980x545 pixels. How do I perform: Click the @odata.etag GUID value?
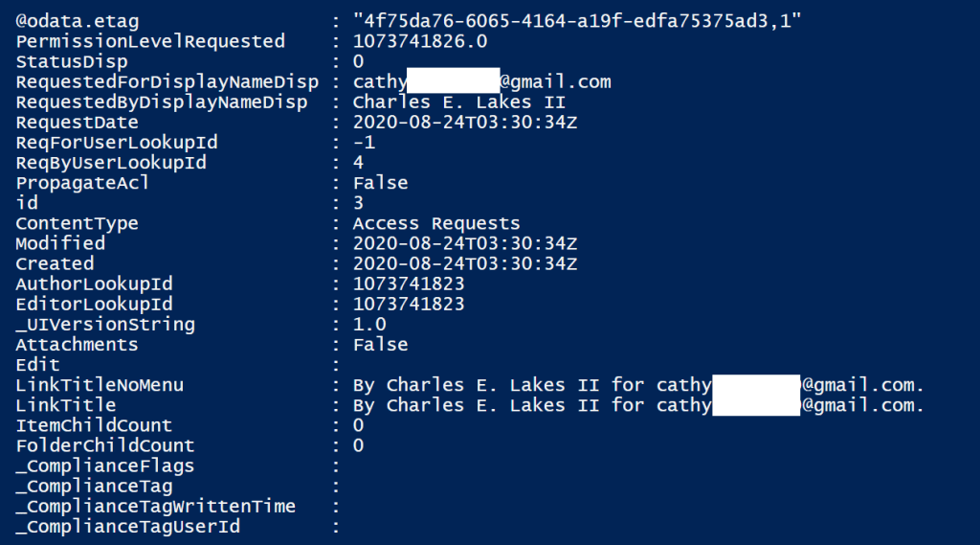pyautogui.click(x=577, y=20)
